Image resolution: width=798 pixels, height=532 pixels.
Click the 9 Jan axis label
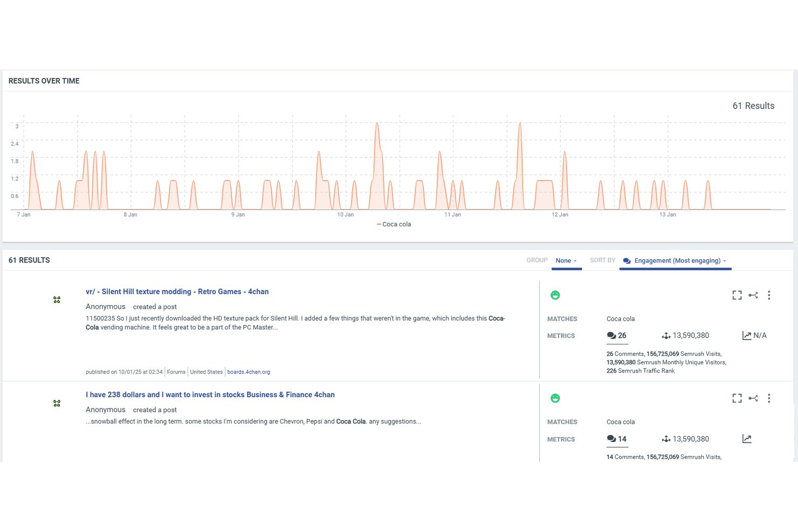pos(238,215)
